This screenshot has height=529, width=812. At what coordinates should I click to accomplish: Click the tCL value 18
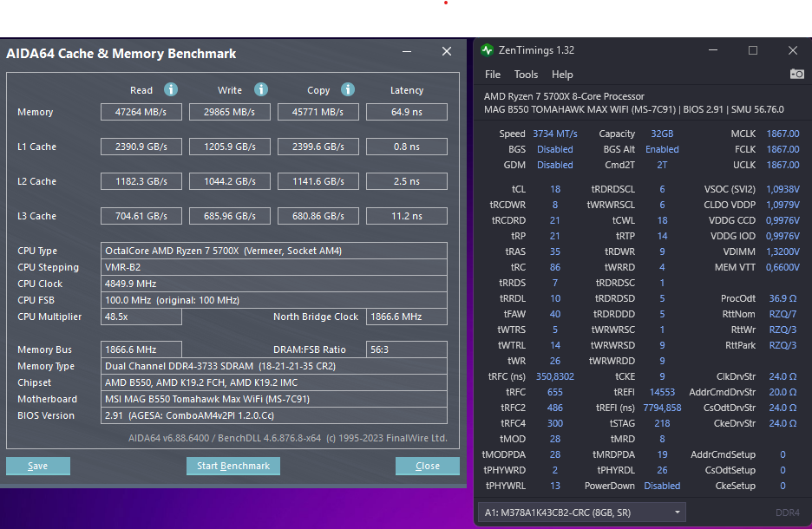tap(554, 189)
